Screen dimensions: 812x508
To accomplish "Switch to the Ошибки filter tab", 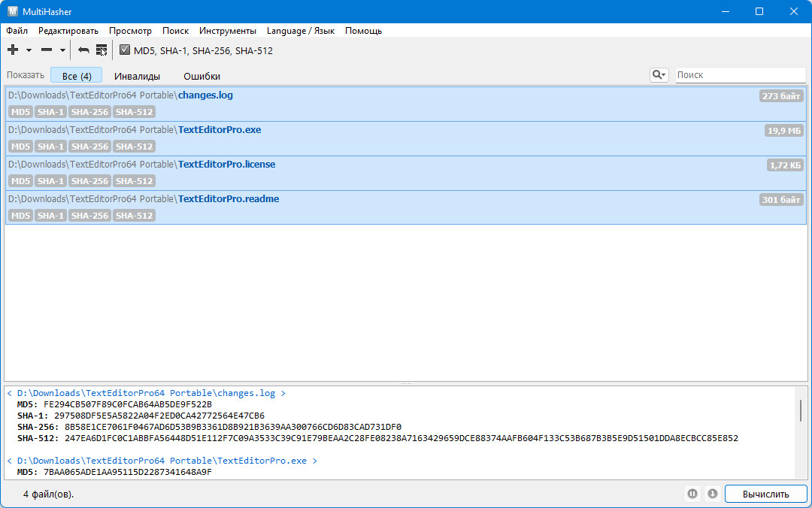I will tap(202, 76).
